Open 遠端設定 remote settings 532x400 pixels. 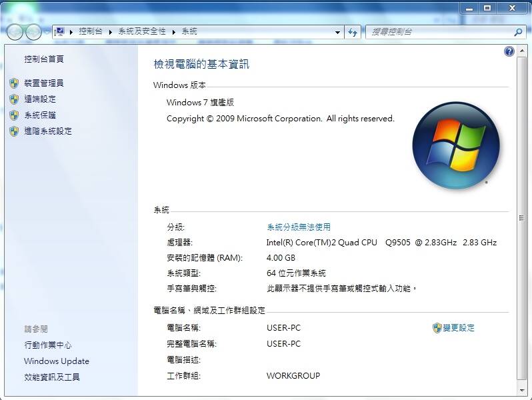tap(40, 99)
